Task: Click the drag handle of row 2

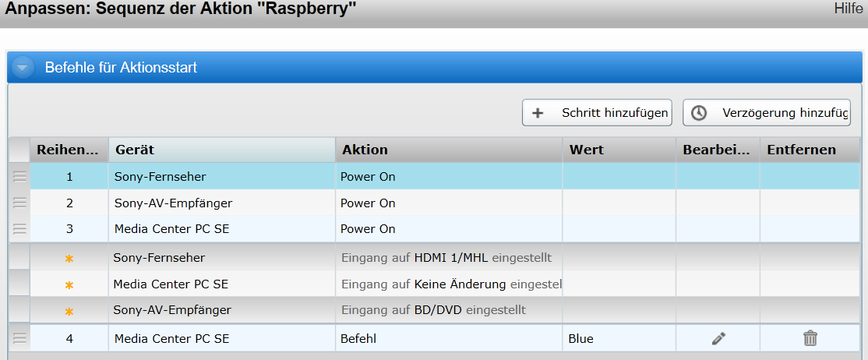Action: 19,203
